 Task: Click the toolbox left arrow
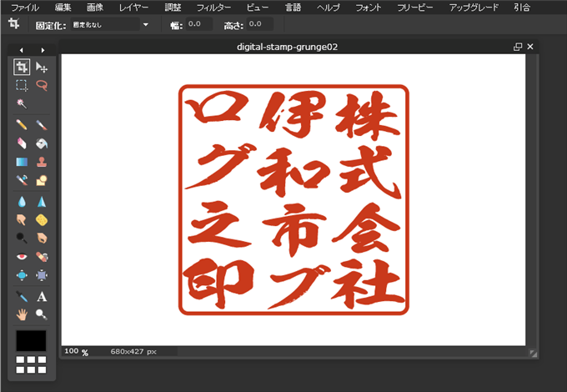[x=22, y=50]
